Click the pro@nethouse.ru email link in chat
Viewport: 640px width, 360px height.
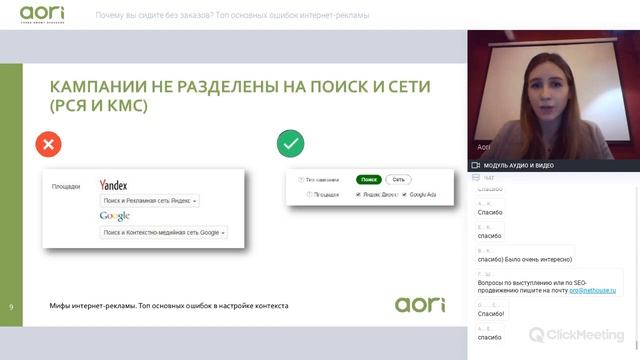coord(593,290)
